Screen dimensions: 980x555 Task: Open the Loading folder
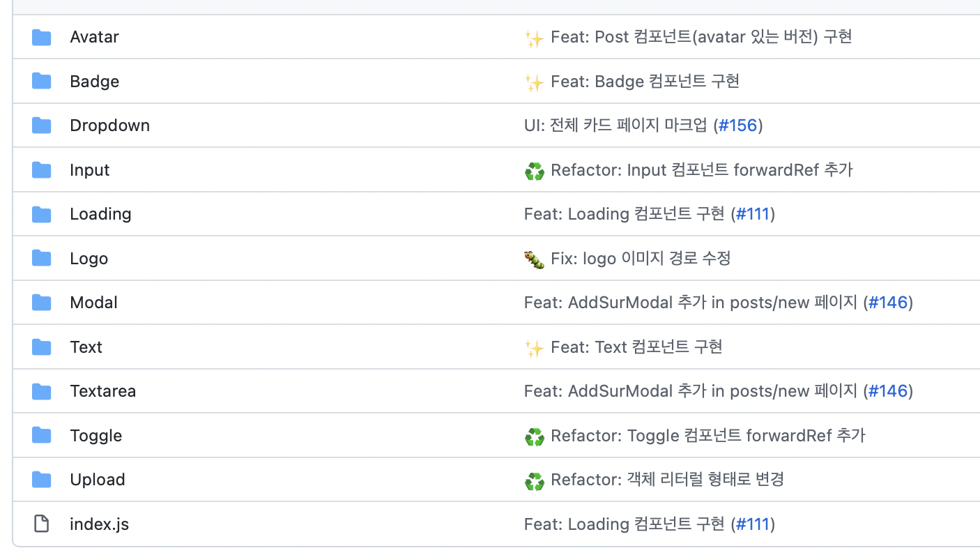coord(100,214)
